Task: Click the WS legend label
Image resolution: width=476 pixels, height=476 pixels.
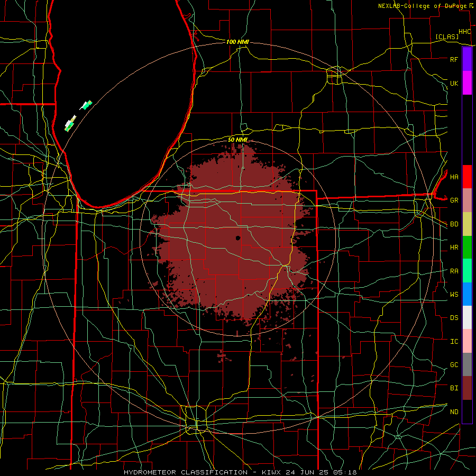Action: coord(454,294)
